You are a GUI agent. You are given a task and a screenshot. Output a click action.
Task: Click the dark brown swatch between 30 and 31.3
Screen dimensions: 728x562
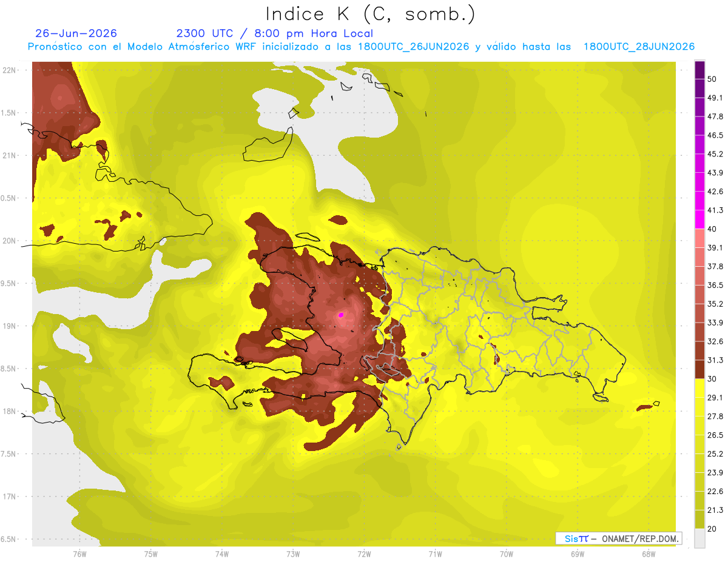[x=699, y=369]
